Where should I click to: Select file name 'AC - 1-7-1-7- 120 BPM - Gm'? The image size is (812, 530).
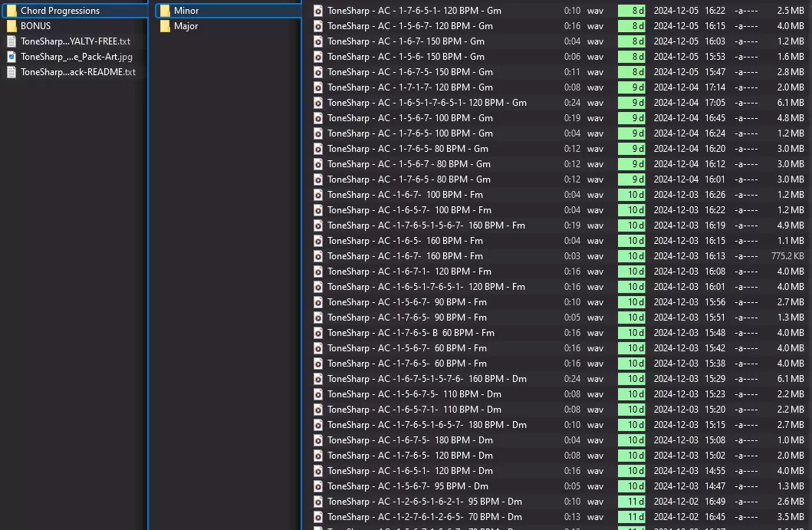pyautogui.click(x=410, y=87)
